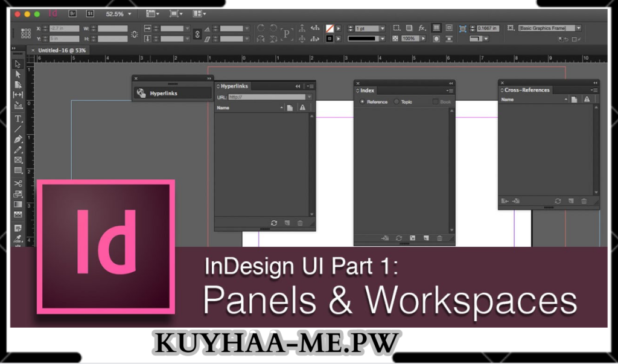Click the X position field
Screen dimensions: 618x364
click(64, 28)
